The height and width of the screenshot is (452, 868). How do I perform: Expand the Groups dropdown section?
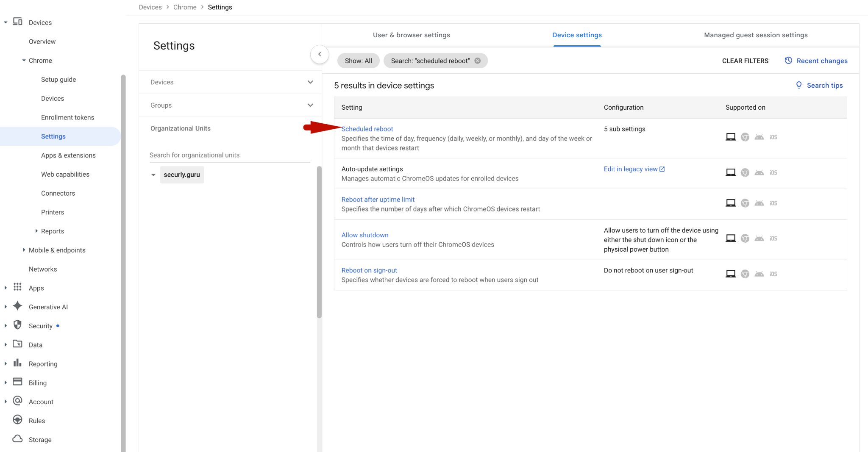click(x=310, y=105)
